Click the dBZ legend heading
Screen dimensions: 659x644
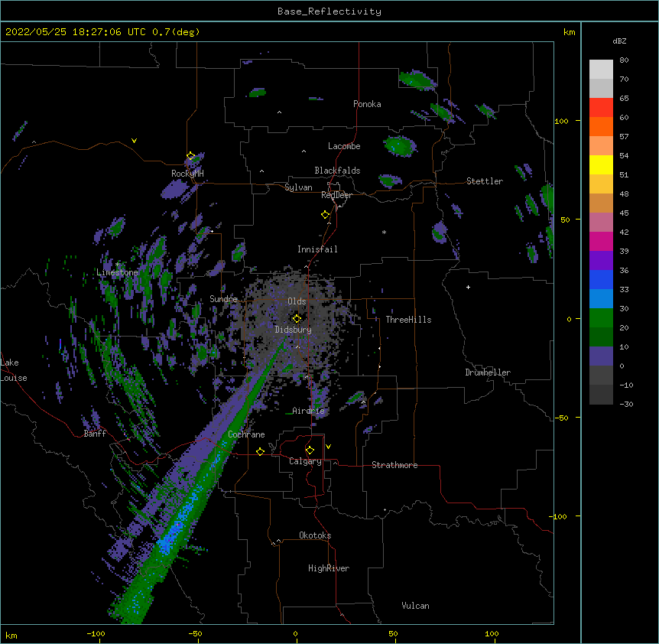[x=619, y=41]
